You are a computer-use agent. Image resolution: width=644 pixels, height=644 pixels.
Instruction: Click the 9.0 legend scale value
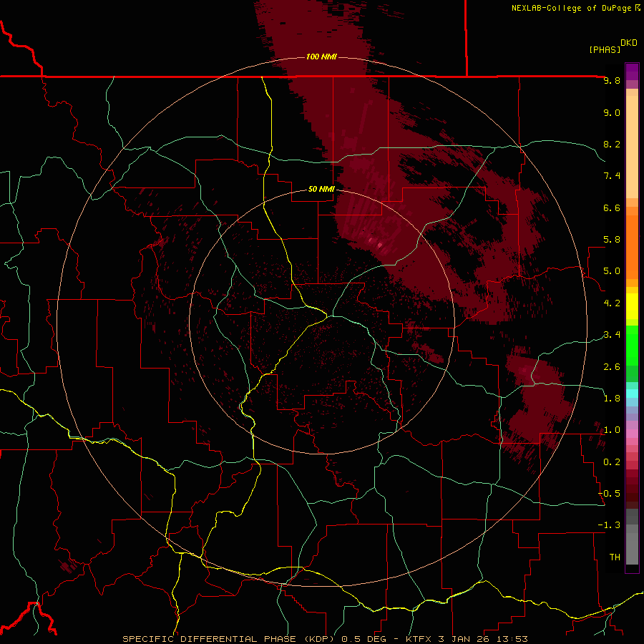(x=612, y=112)
